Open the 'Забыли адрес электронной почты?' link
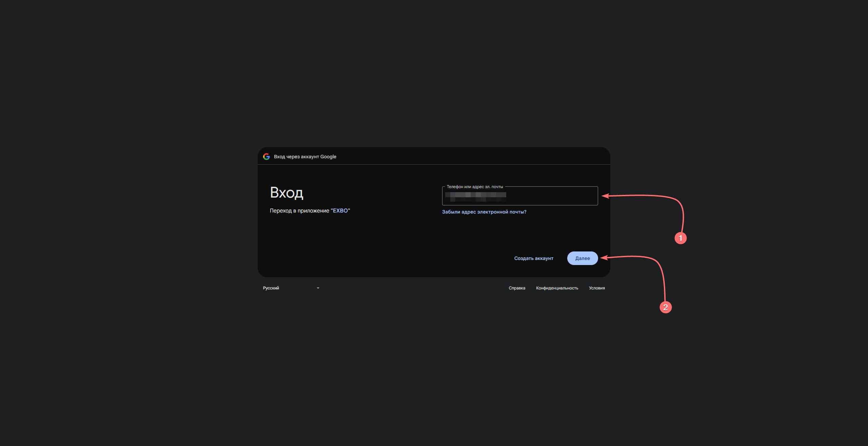 [x=484, y=212]
